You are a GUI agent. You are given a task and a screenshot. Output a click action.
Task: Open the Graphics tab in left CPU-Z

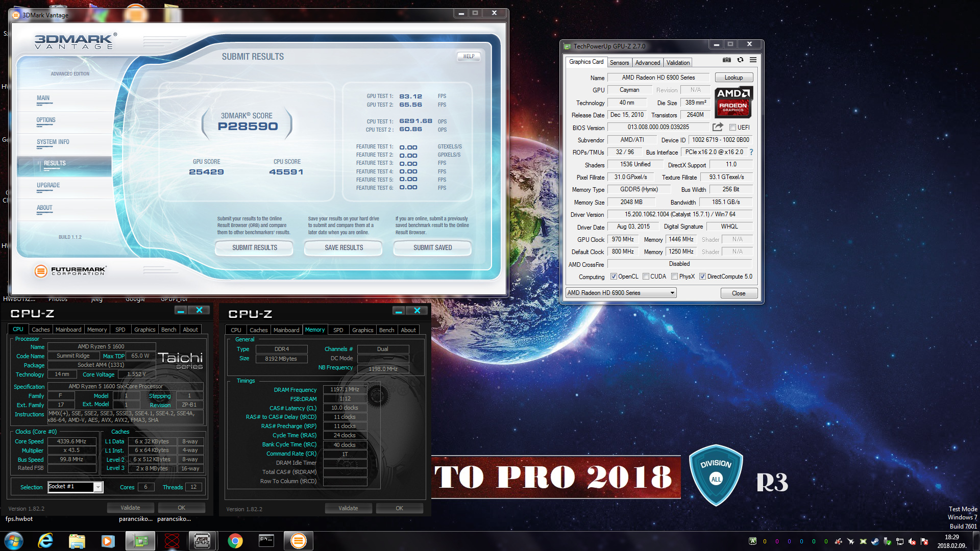point(145,330)
